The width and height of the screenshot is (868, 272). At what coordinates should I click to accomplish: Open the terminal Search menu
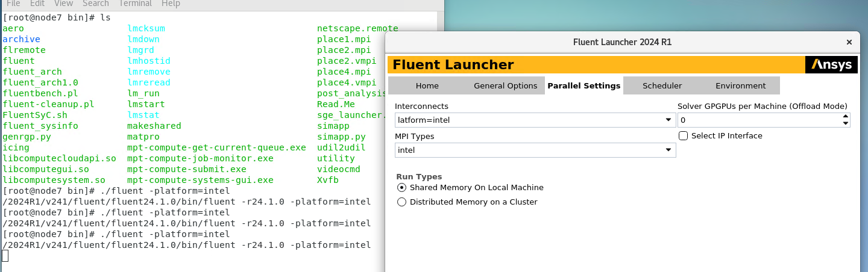[96, 4]
